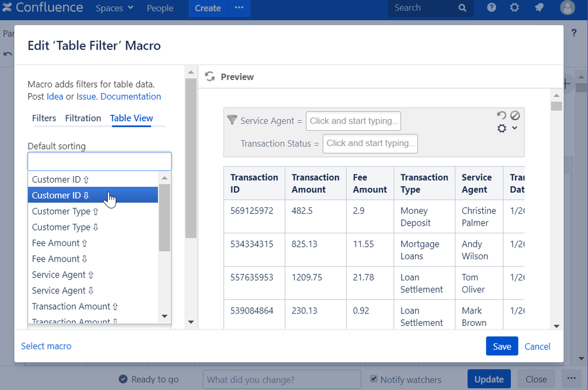Refresh the preview with the reload icon
The width and height of the screenshot is (588, 390).
coord(210,77)
